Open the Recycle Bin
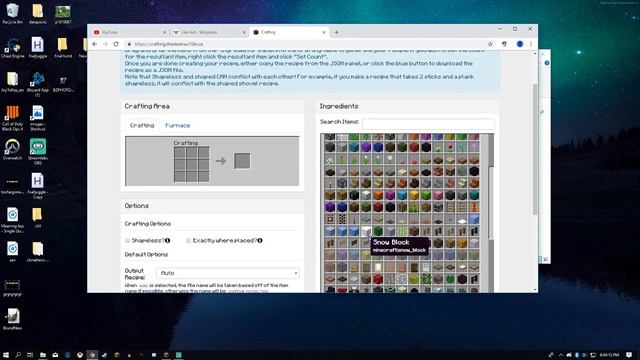 click(x=12, y=13)
